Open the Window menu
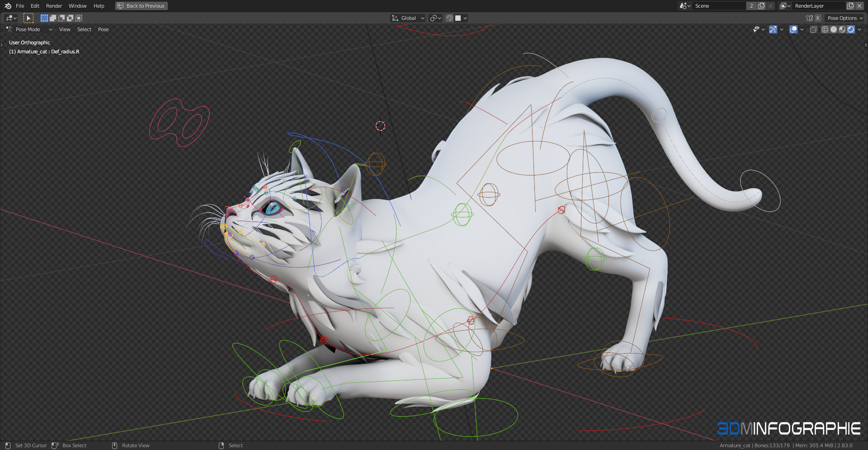The height and width of the screenshot is (450, 868). pos(77,6)
